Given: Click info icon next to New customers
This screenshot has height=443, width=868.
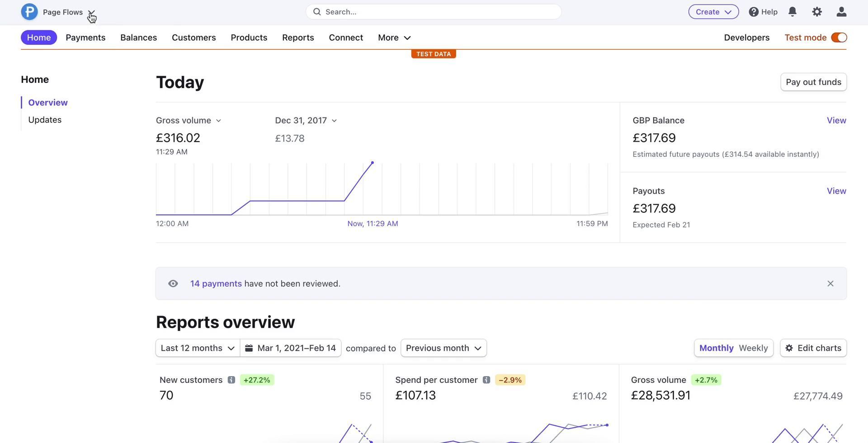Looking at the screenshot, I should click(231, 380).
